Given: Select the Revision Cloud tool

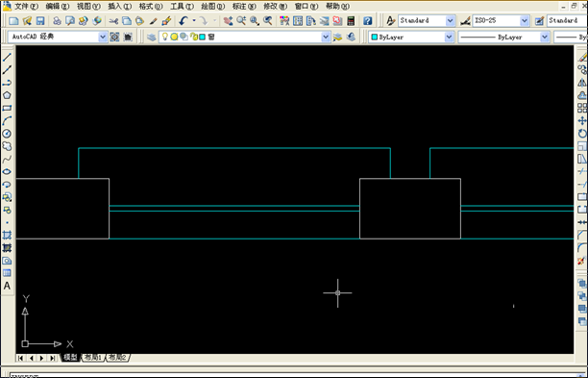Looking at the screenshot, I should [7, 146].
